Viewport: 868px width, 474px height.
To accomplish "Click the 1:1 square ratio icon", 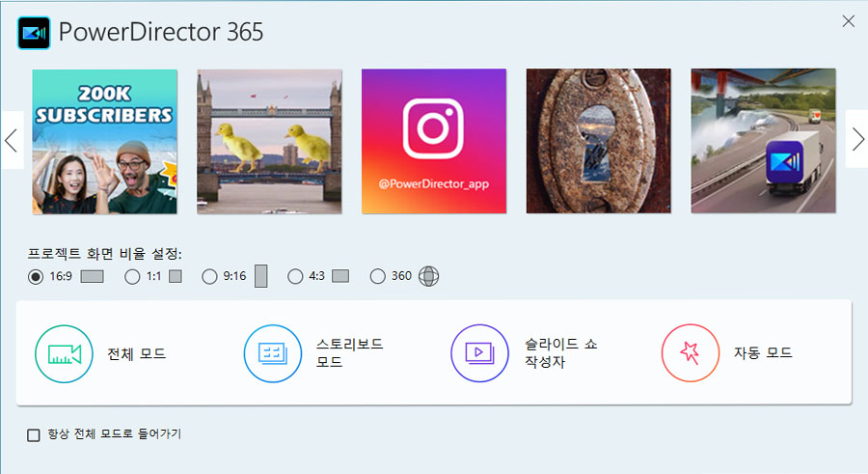I will pos(176,276).
